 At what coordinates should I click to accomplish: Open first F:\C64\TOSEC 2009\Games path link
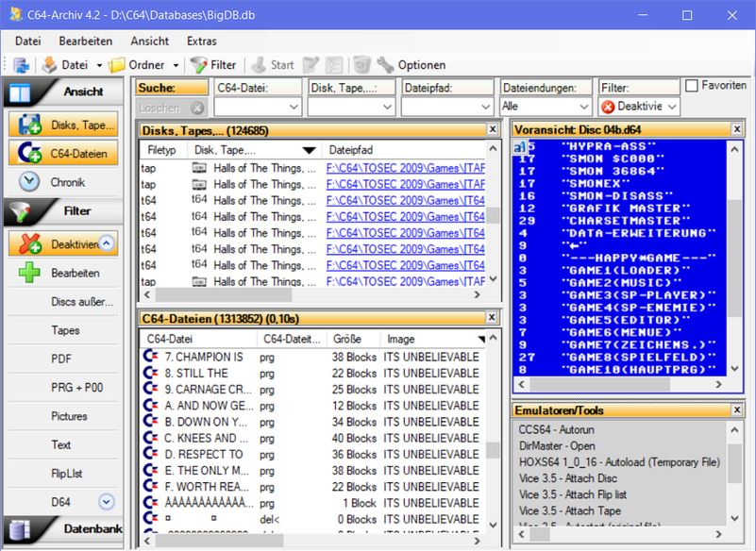[x=406, y=168]
